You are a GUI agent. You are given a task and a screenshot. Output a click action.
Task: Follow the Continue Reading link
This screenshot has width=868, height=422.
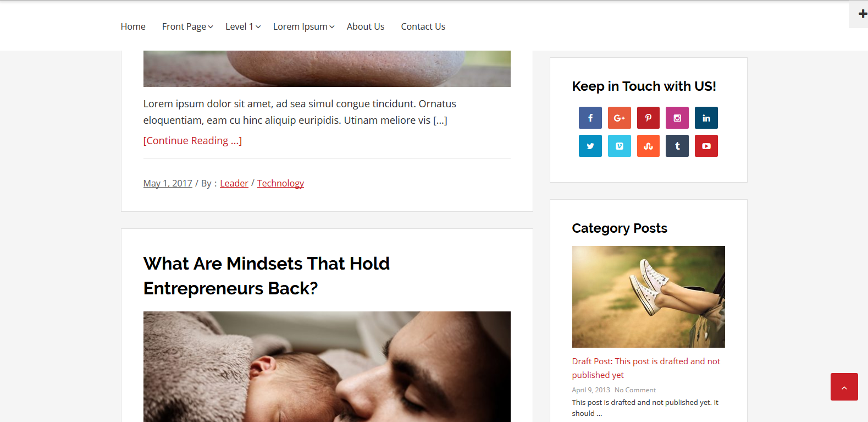[192, 141]
